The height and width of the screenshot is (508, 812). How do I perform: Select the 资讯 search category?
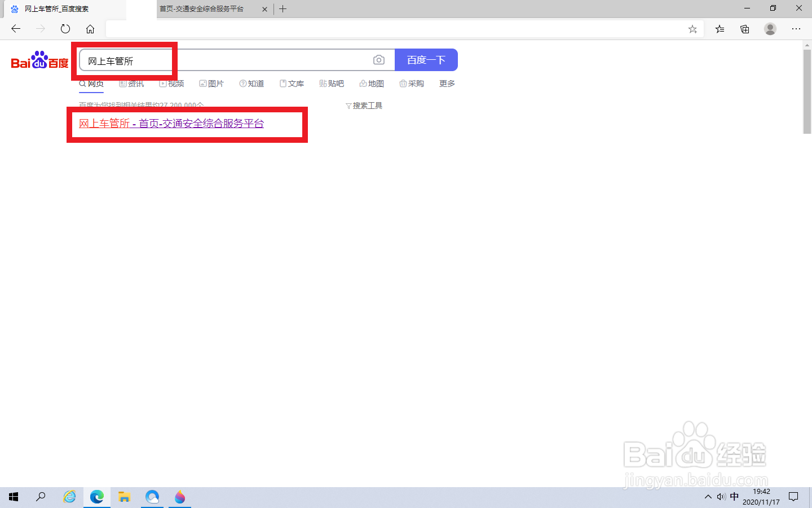point(131,84)
